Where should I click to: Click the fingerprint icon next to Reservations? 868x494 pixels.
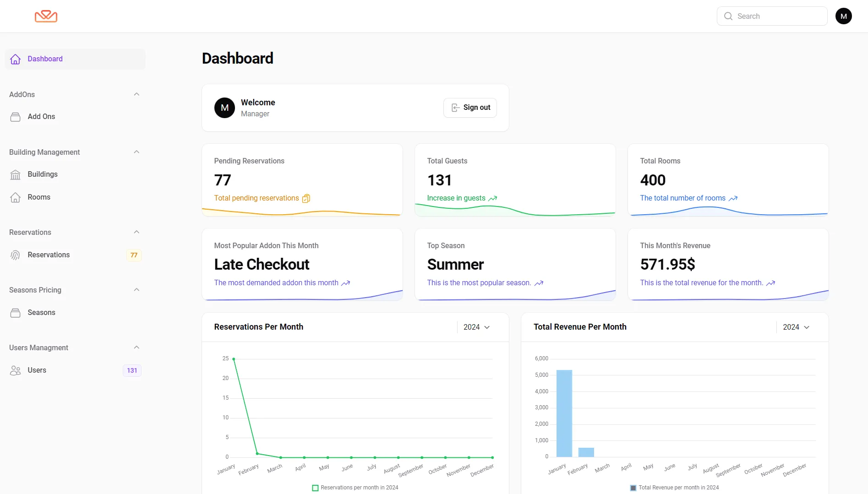pyautogui.click(x=16, y=255)
